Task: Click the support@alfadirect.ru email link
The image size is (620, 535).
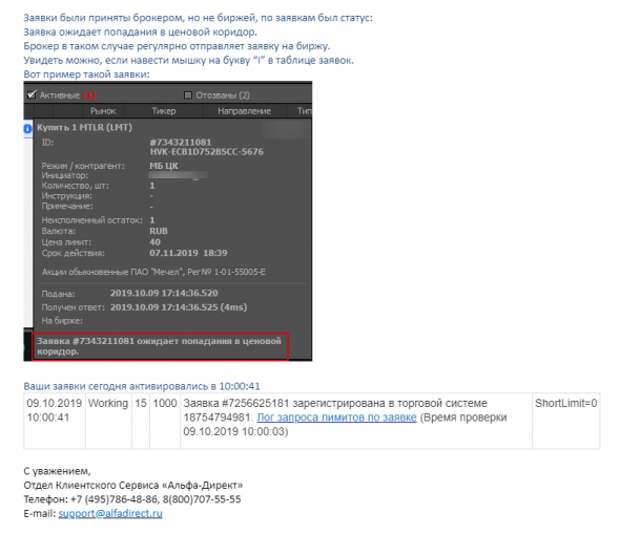Action: [116, 513]
